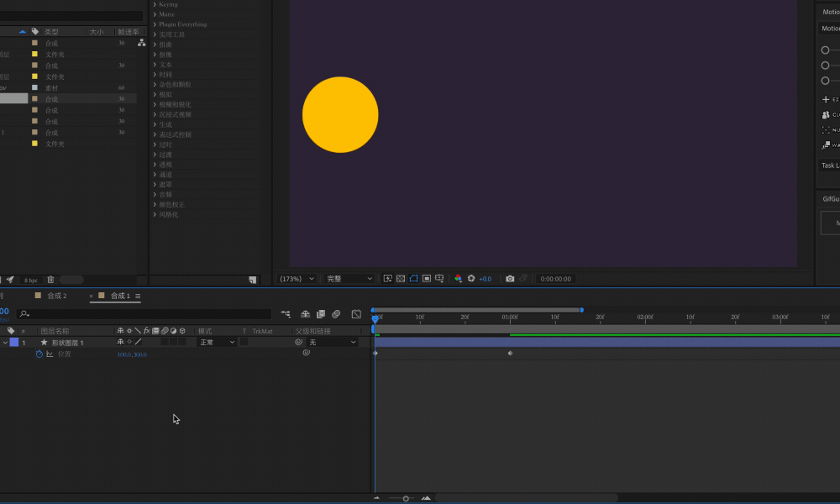The height and width of the screenshot is (504, 840).
Task: Click the reset exposure icon
Action: 471,279
